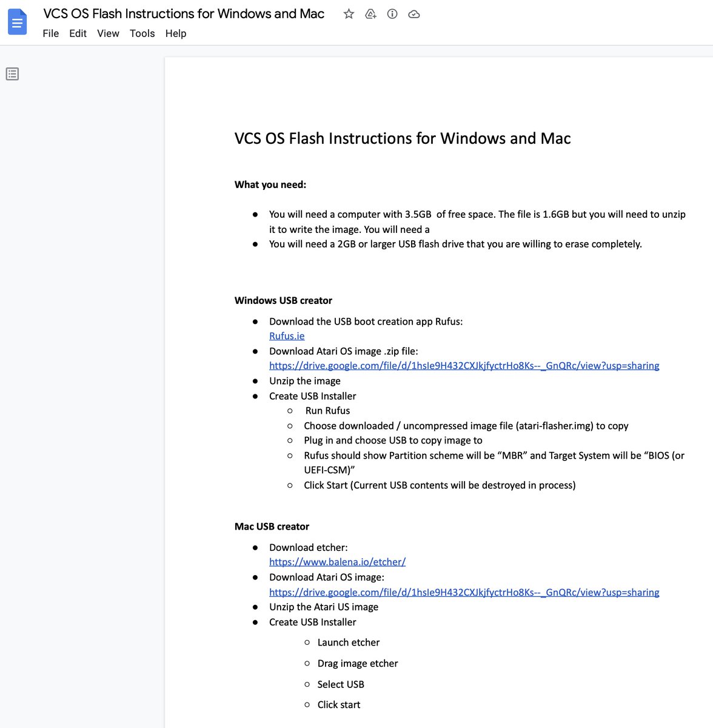Open the File menu
The height and width of the screenshot is (728, 713).
coord(51,33)
